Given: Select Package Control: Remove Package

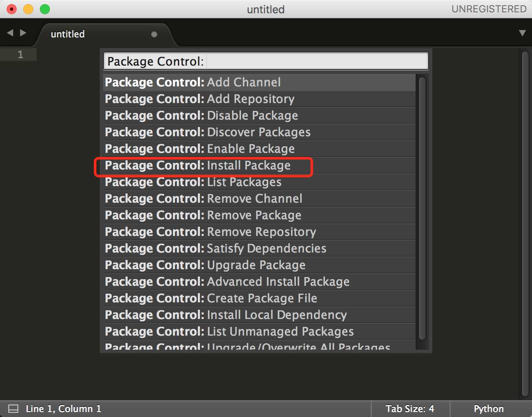Looking at the screenshot, I should click(x=259, y=215).
